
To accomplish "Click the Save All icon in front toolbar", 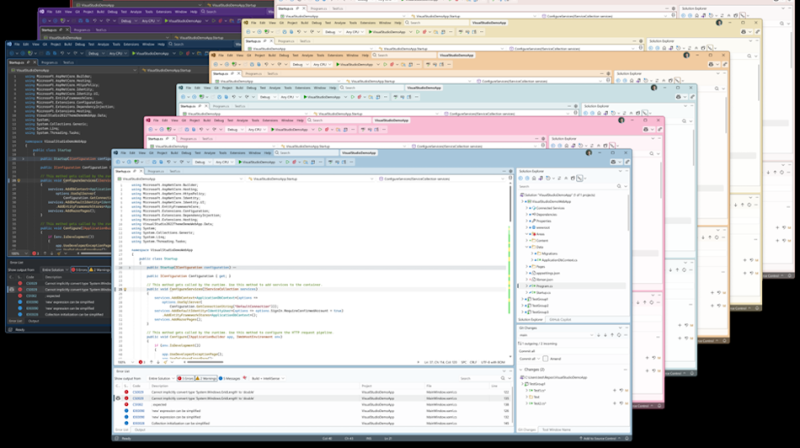I will (150, 162).
